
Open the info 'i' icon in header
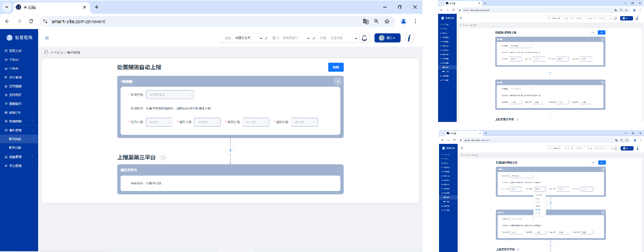pos(409,38)
